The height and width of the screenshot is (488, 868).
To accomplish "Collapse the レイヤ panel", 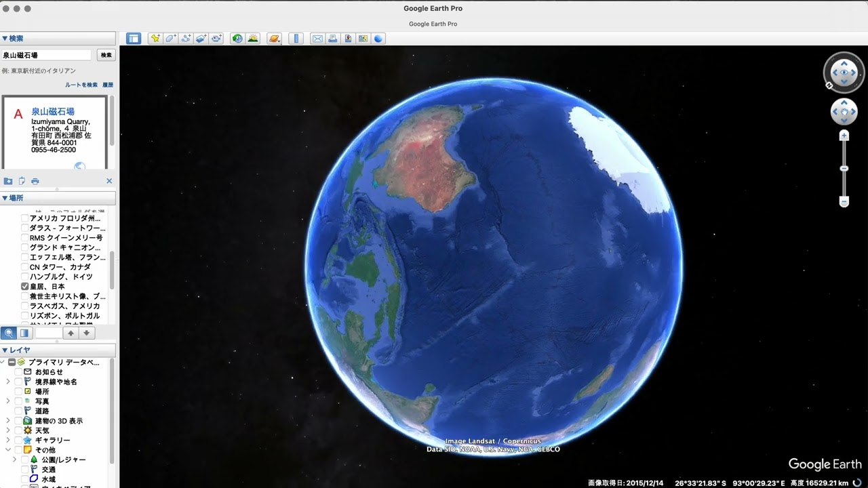I will 5,350.
